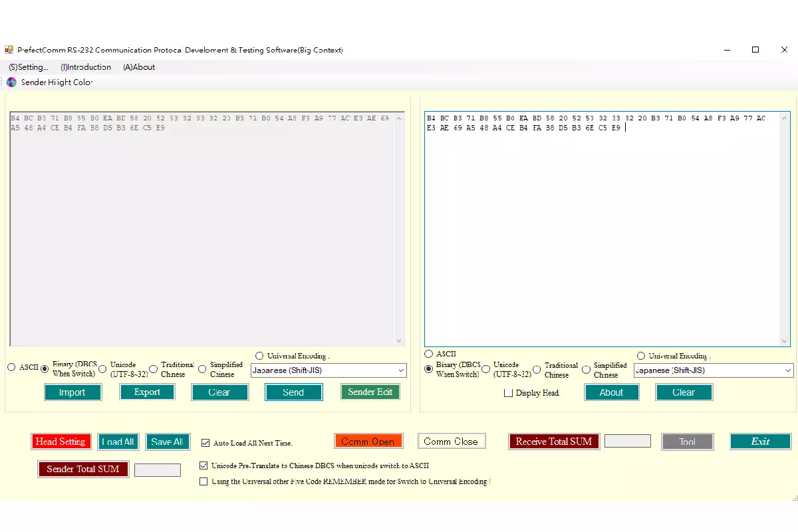The width and height of the screenshot is (798, 532).
Task: Click the orange Comm Open button
Action: pos(368,442)
